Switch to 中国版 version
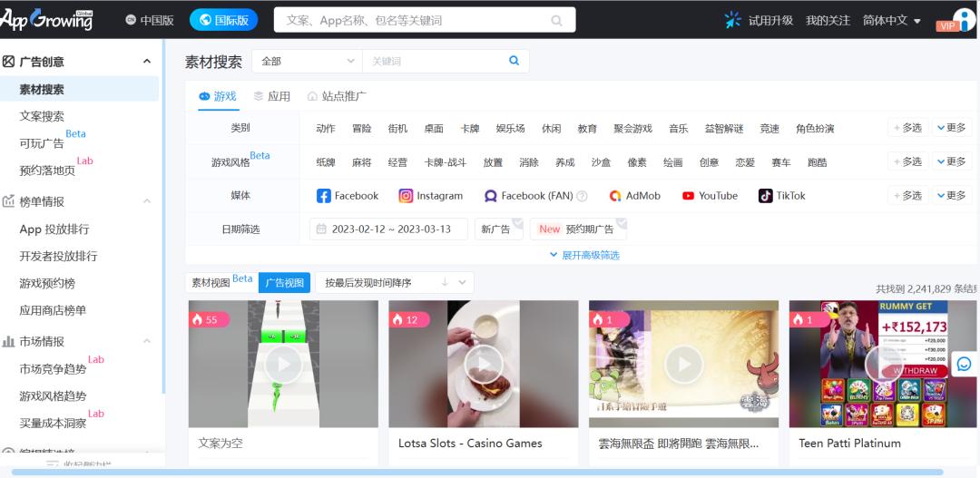Screen dimensions: 980x478 (150, 20)
